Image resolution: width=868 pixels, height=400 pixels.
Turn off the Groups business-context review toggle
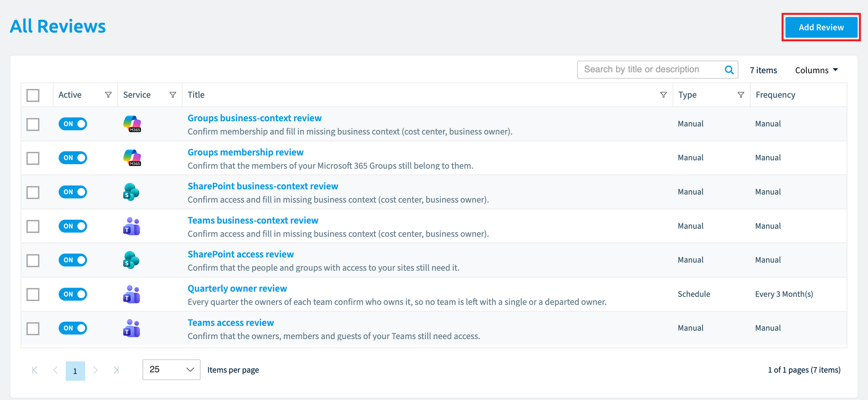click(73, 124)
